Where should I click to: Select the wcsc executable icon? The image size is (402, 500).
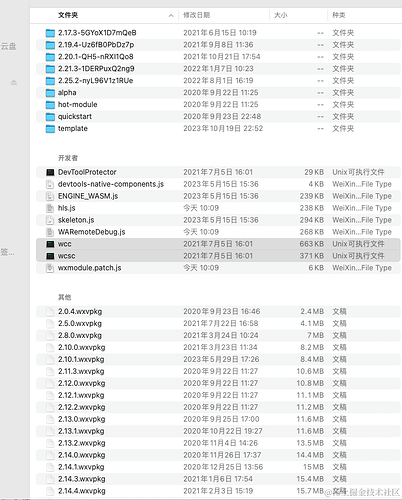coord(50,256)
